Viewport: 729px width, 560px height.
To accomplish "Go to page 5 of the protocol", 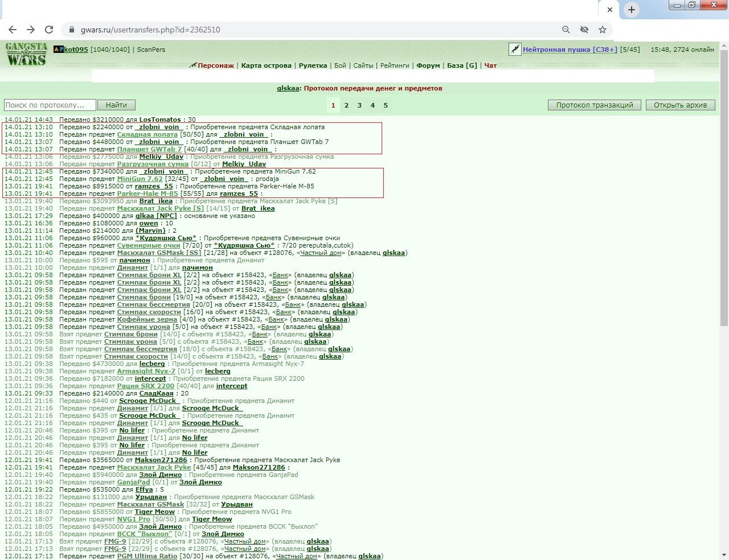I will click(x=386, y=105).
